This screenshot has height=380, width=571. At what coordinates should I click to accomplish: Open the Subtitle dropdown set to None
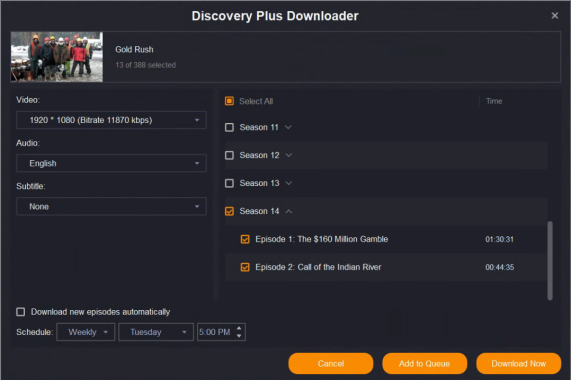111,206
